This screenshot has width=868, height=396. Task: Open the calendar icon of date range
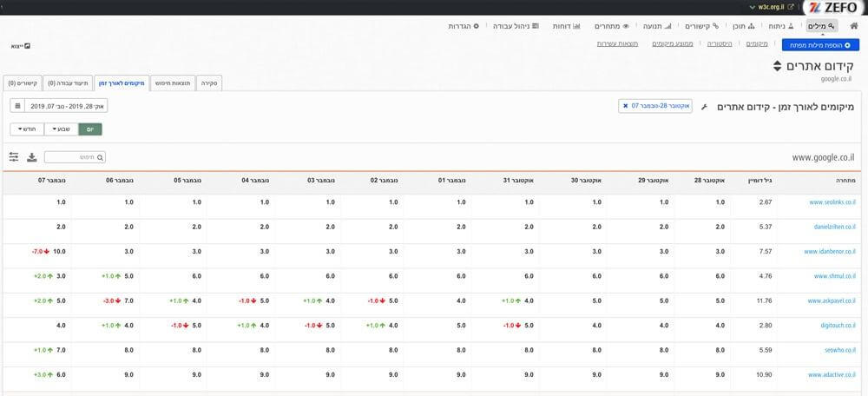[17, 105]
